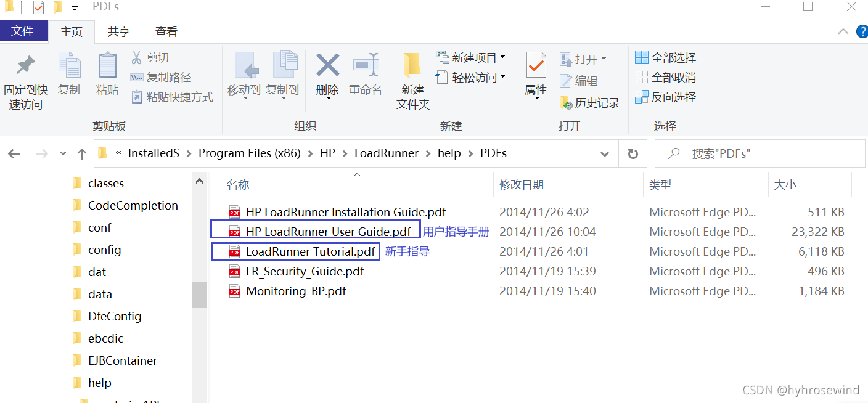Sort by Size (大小) column header
The image size is (868, 403).
tap(785, 184)
